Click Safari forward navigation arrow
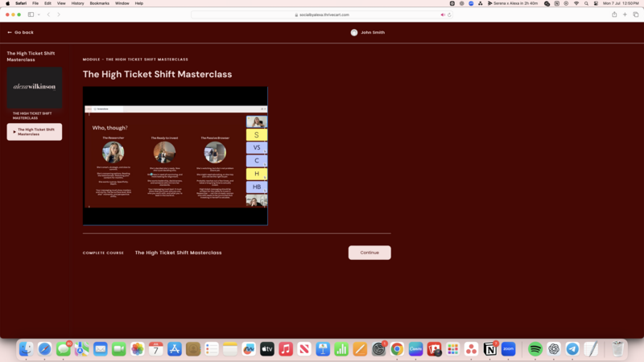The height and width of the screenshot is (362, 644). pos(59,14)
